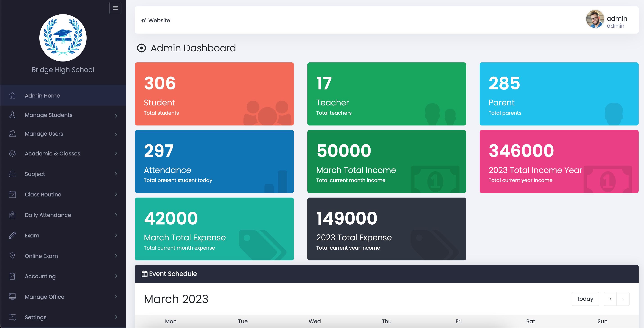This screenshot has height=328, width=644.
Task: Click the today calendar button
Action: coord(585,299)
